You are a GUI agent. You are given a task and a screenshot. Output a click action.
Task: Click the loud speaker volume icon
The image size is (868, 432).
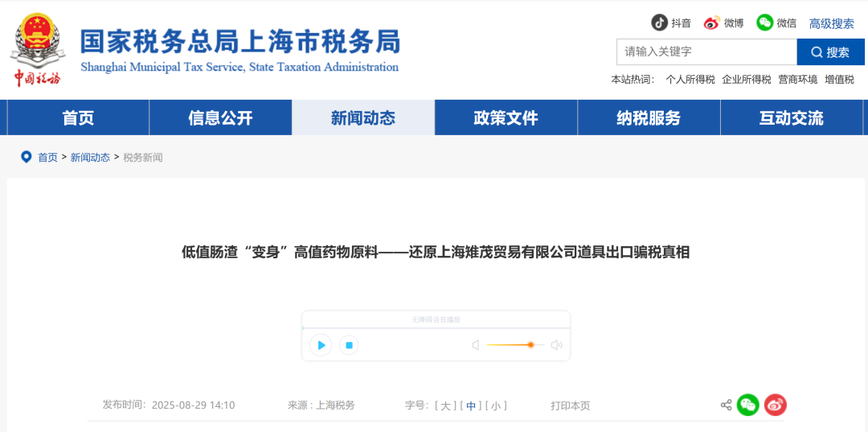556,345
